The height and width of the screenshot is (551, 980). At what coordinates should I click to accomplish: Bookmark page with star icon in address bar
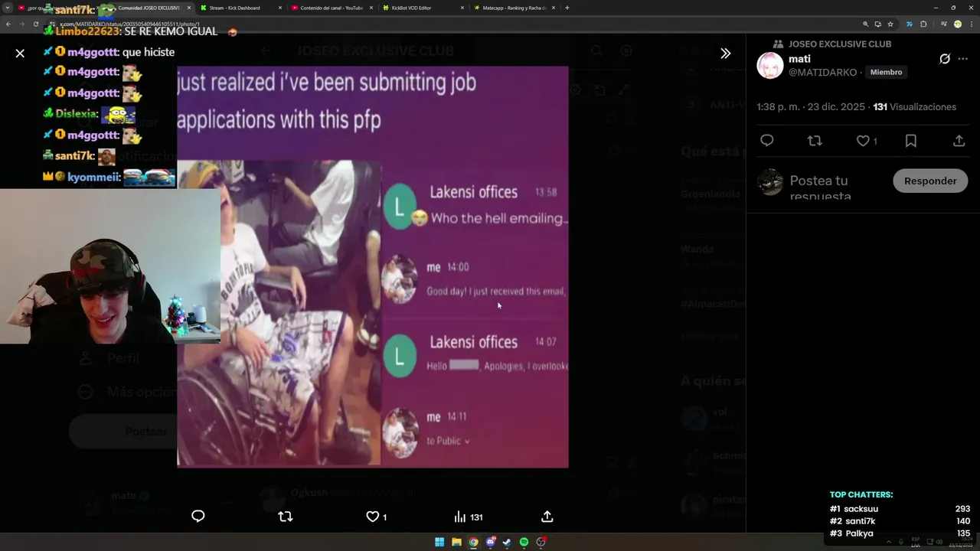890,24
